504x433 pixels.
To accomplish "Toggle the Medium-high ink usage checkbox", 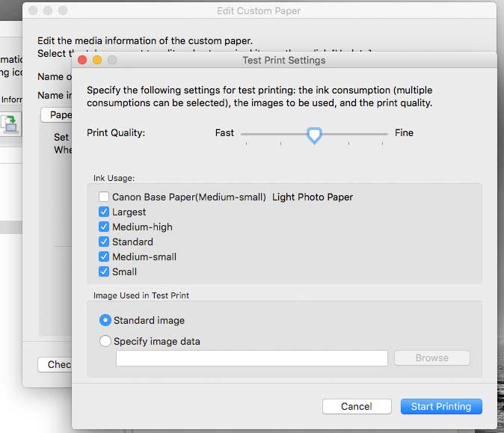I will tap(104, 227).
